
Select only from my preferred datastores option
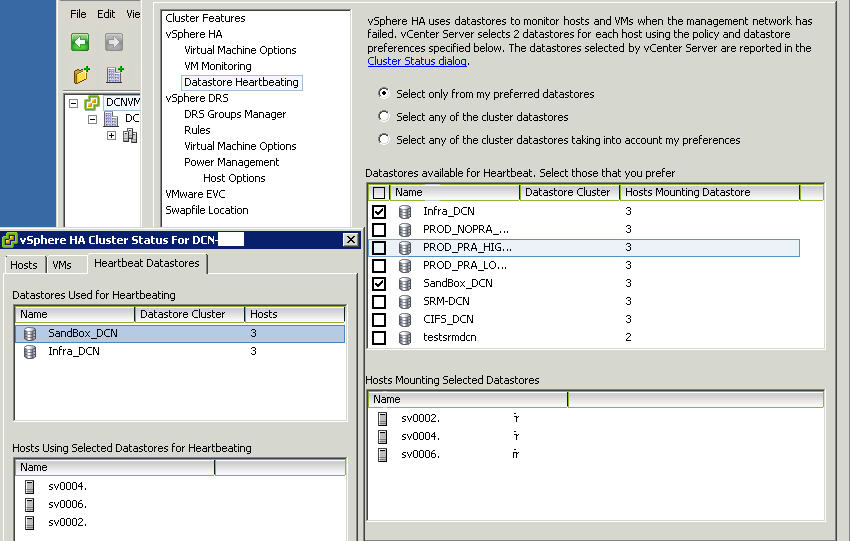(x=384, y=93)
